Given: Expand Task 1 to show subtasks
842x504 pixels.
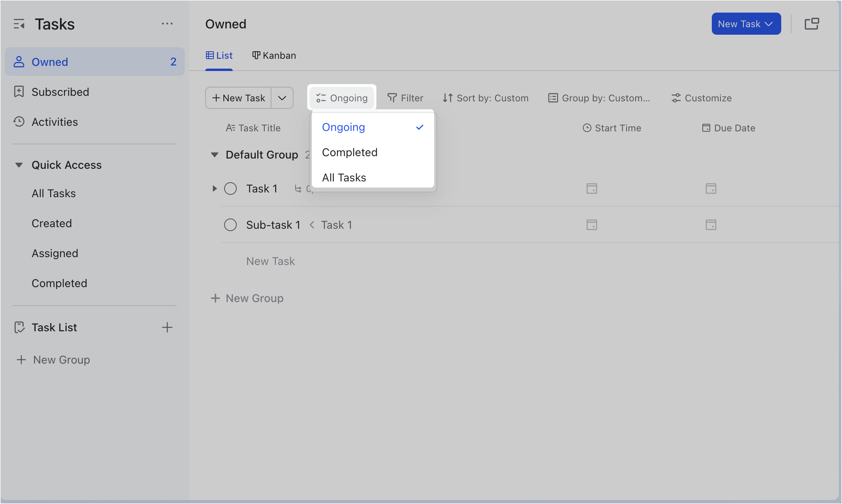Looking at the screenshot, I should [x=215, y=189].
